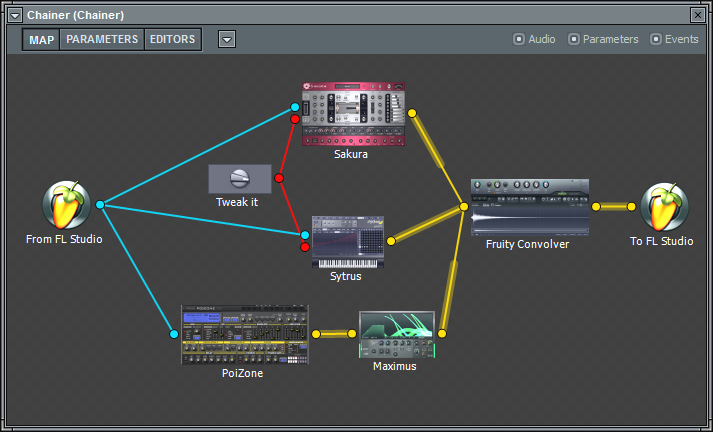Screen dimensions: 713x432
Task: Click Maximus's yellow audio input port
Action: [352, 334]
